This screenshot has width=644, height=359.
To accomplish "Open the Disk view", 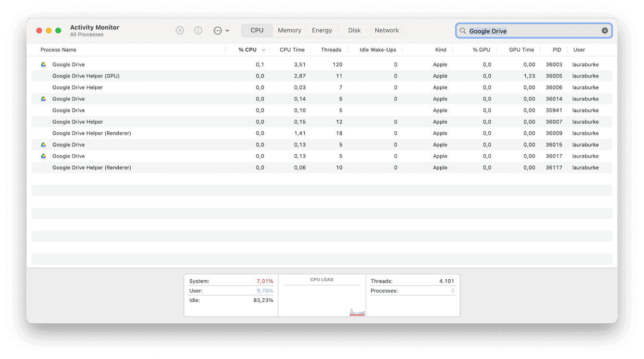I will pos(354,30).
